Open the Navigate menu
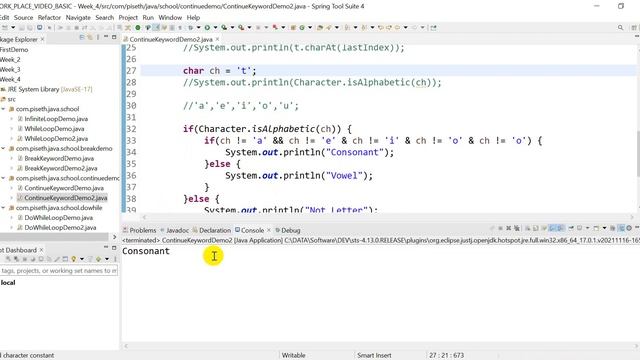640x360 pixels. click(x=78, y=18)
